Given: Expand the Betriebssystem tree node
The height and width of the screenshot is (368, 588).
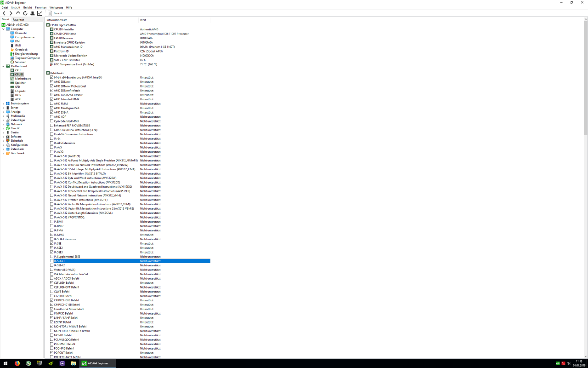Looking at the screenshot, I should pyautogui.click(x=3, y=103).
